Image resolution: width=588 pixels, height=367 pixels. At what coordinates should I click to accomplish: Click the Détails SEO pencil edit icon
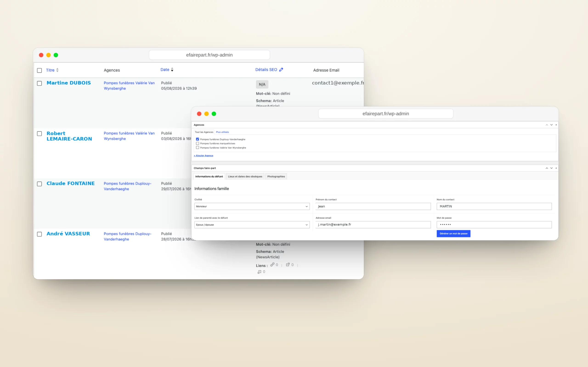[281, 70]
